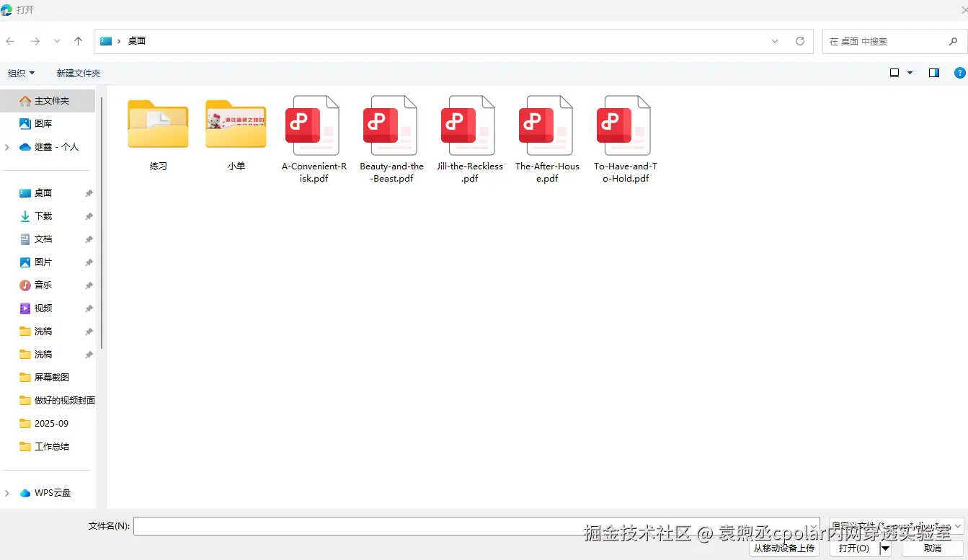Click the blue help question mark icon
Screen dimensions: 968x560
click(x=959, y=72)
